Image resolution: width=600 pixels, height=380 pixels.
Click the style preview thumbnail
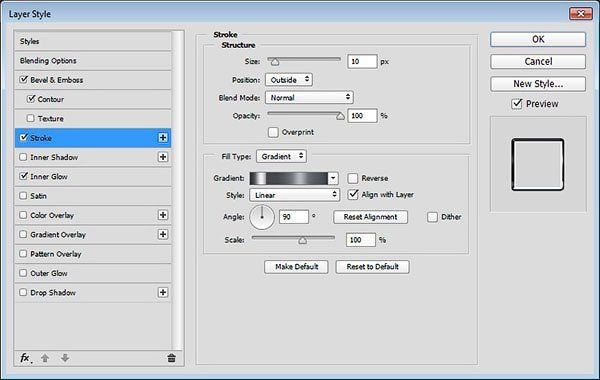(538, 165)
